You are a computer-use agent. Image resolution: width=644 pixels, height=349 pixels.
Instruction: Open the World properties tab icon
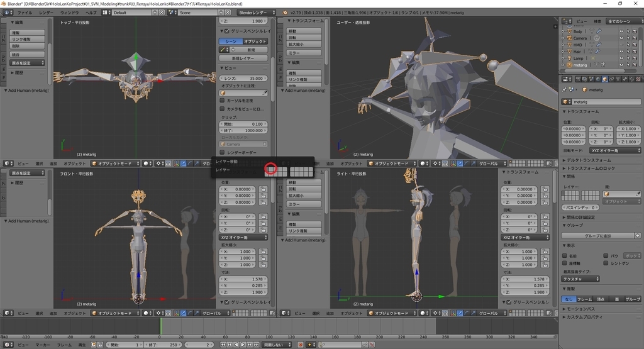pyautogui.click(x=598, y=79)
